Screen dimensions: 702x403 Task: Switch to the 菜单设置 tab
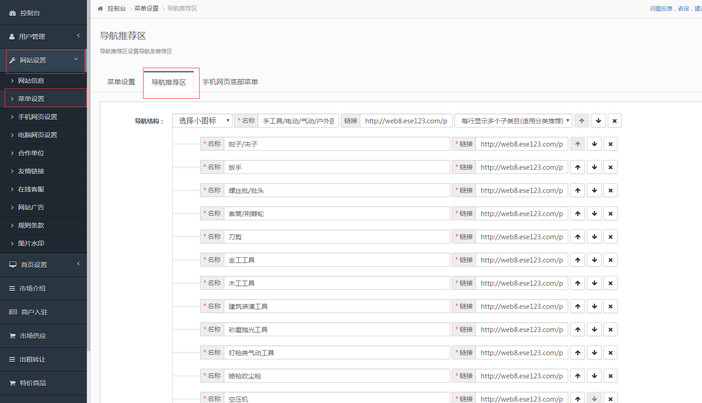[121, 82]
